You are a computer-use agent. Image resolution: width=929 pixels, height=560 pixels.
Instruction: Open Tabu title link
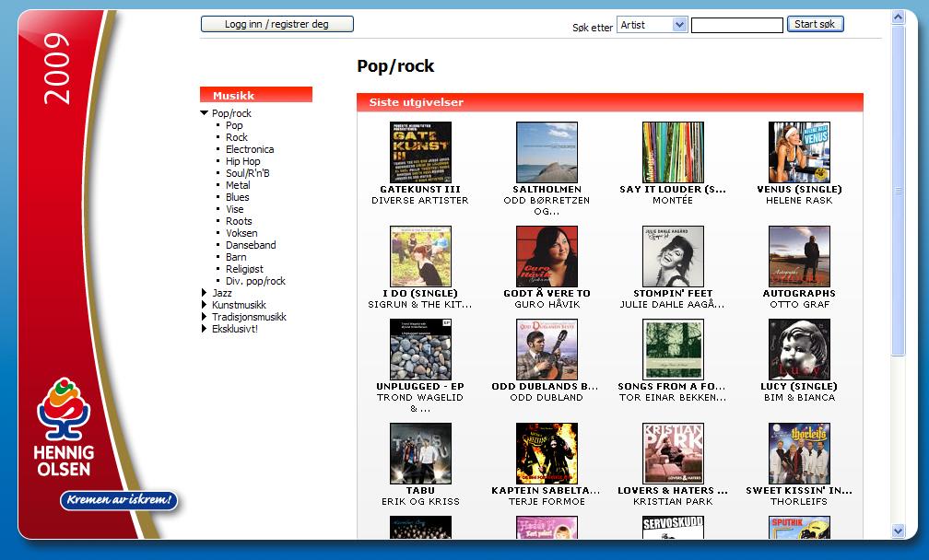point(420,491)
